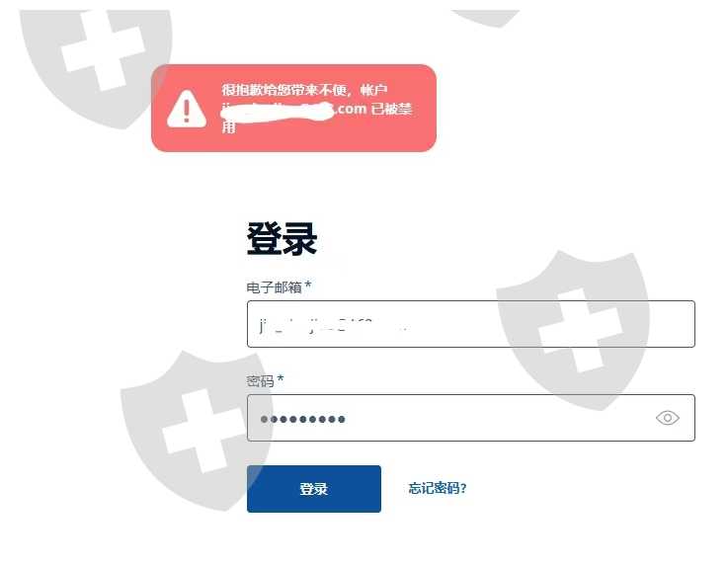The height and width of the screenshot is (568, 728).
Task: Focus the 密码 password input field
Action: (x=471, y=418)
